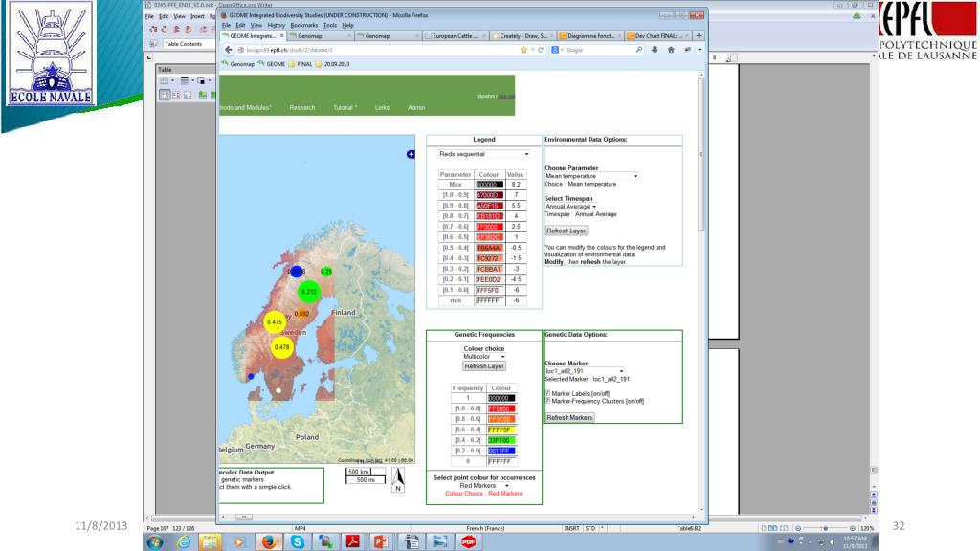The height and width of the screenshot is (551, 980).
Task: Click the 0.478 yellow cluster marker
Action: (x=282, y=348)
